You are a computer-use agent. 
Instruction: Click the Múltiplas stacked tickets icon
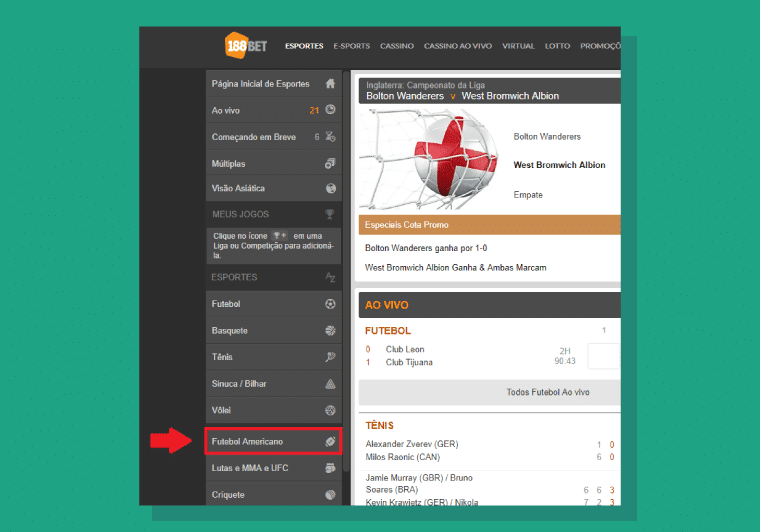330,164
